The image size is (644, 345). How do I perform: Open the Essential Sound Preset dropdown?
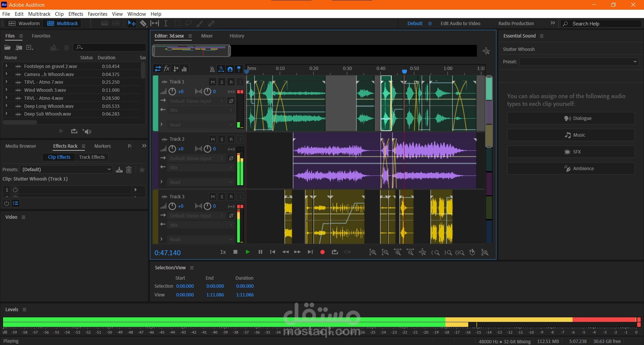click(x=579, y=62)
